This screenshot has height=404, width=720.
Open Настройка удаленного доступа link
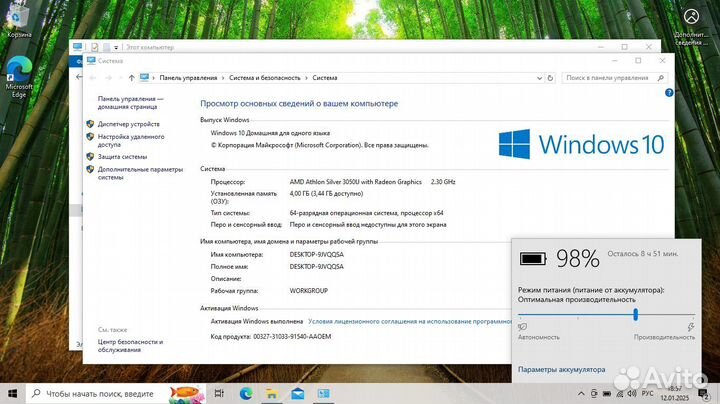tap(131, 140)
